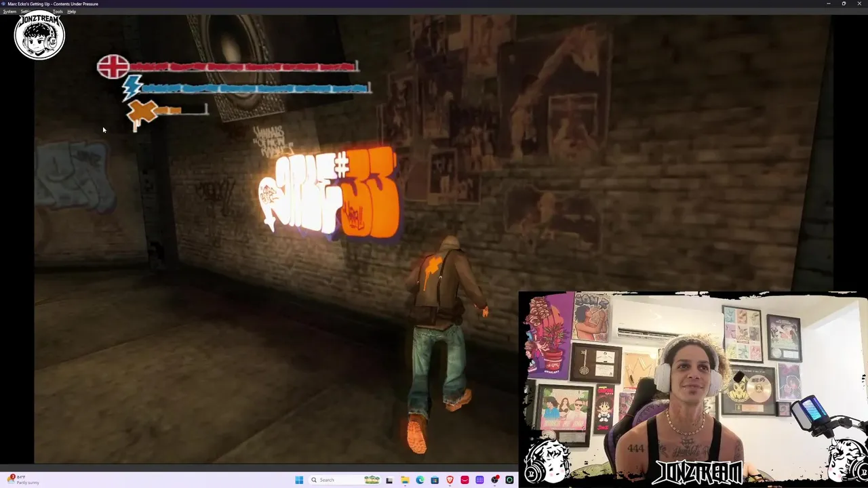Close the Getting Up game window
Viewport: 868px width, 488px height.
coord(860,3)
